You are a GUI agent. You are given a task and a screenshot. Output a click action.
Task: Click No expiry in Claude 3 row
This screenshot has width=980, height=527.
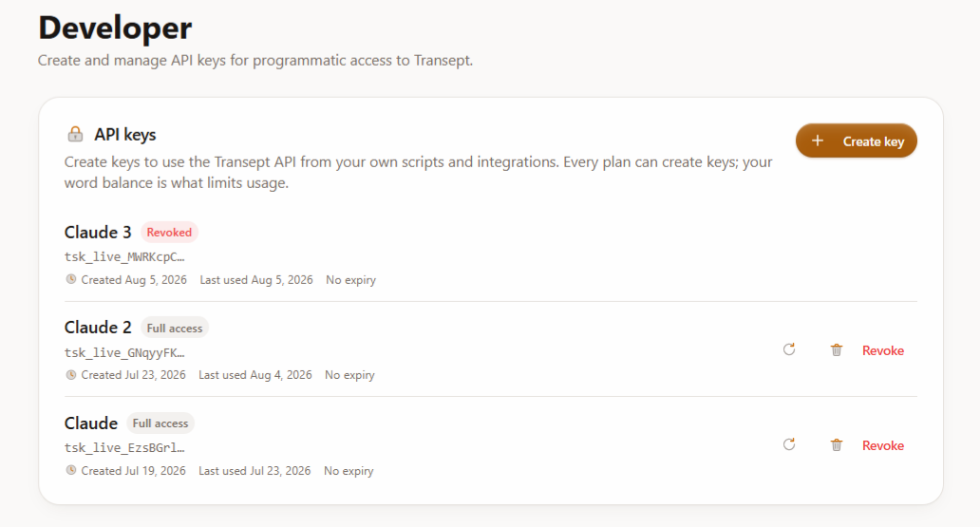click(x=350, y=280)
